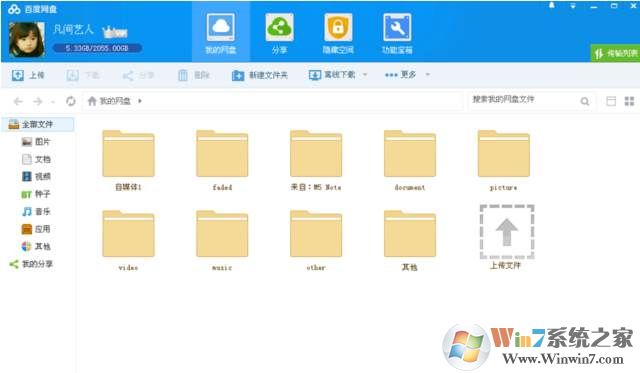Filter by 视频 in sidebar
The width and height of the screenshot is (640, 373).
[x=36, y=176]
